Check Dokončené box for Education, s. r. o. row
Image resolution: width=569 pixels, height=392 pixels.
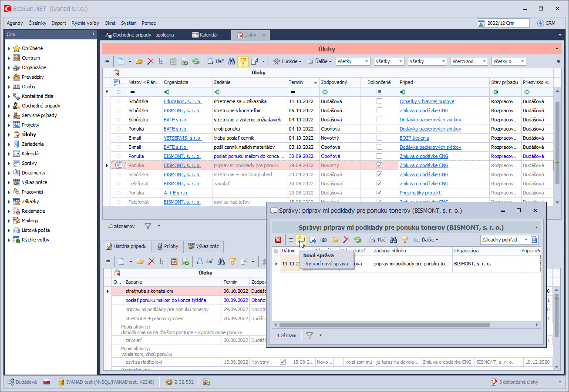point(379,101)
